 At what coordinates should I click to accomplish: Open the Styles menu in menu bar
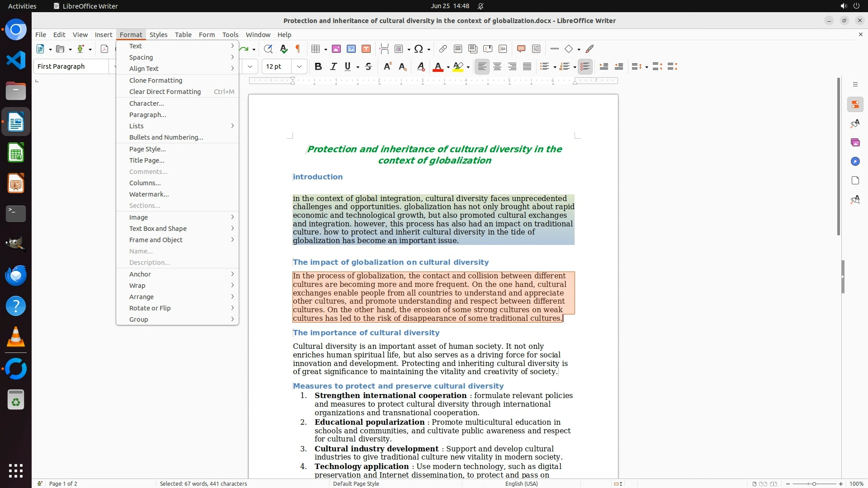pos(158,34)
